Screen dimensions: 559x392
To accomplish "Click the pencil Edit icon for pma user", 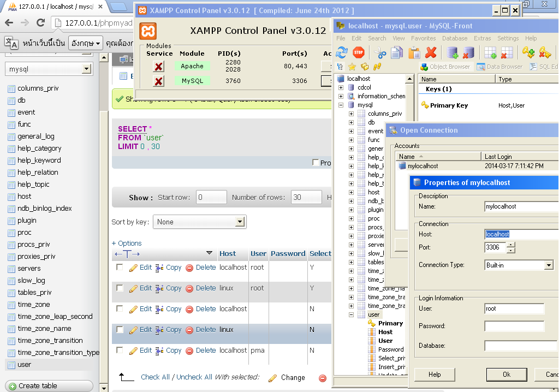I will (x=133, y=351).
